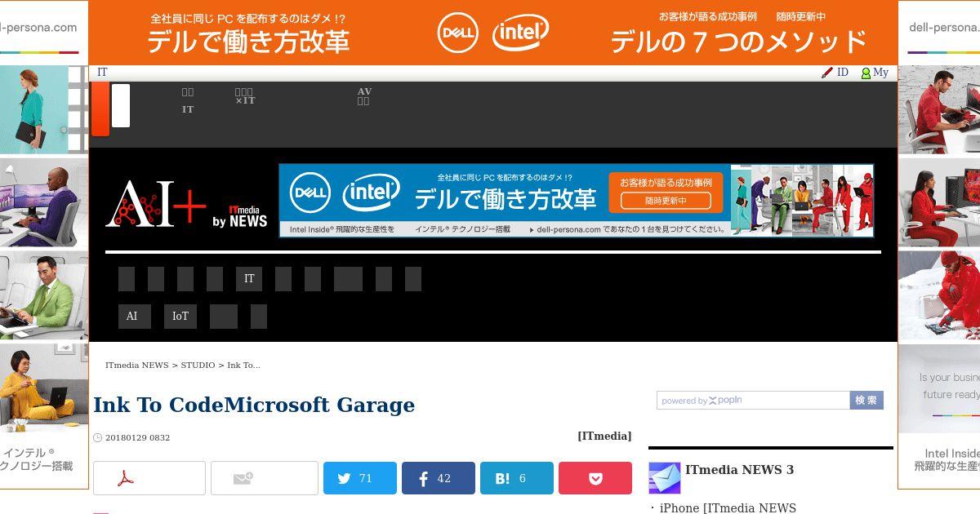Click the clock icon beside the date
The image size is (980, 514).
[x=98, y=438]
